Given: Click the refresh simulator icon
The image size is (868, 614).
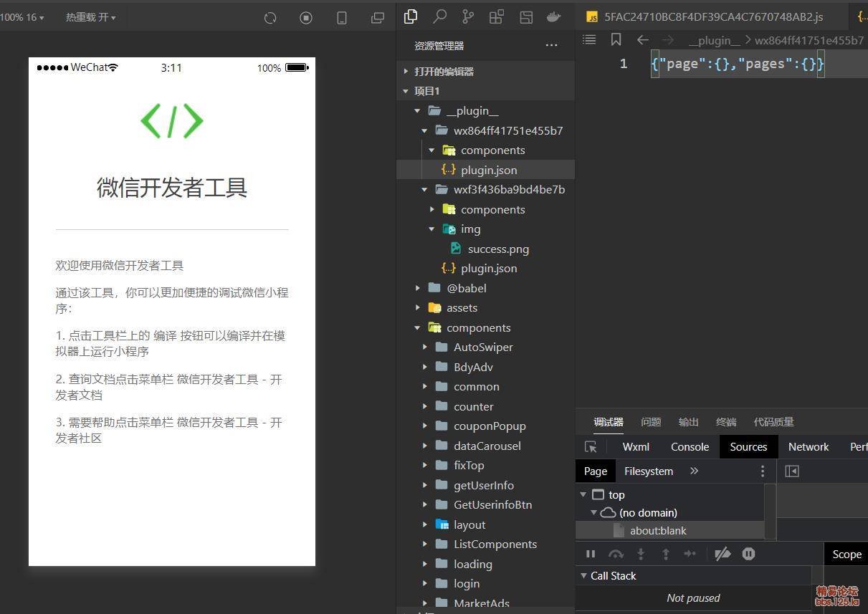Looking at the screenshot, I should coord(270,18).
